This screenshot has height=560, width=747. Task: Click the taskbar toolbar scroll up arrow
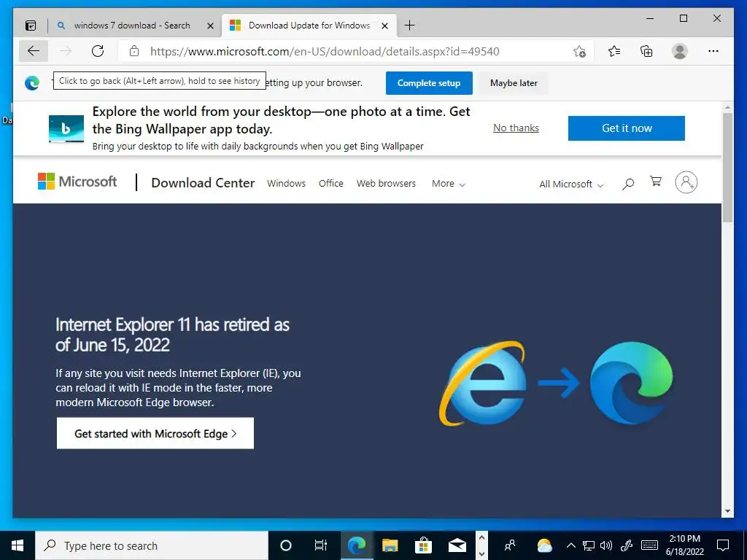point(481,538)
